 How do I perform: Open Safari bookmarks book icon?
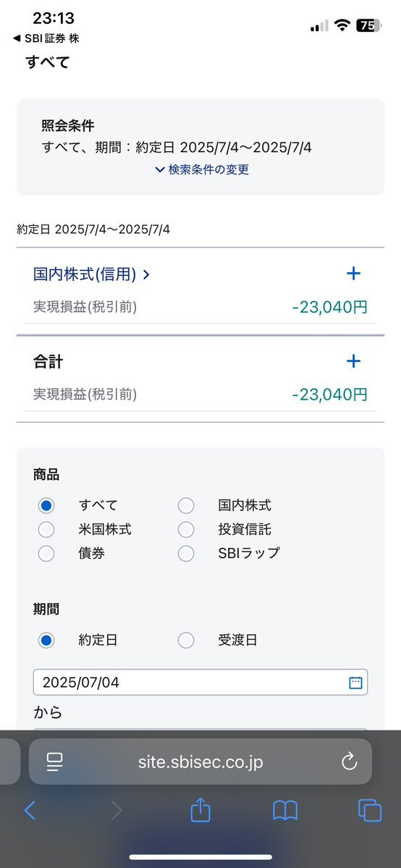(285, 811)
